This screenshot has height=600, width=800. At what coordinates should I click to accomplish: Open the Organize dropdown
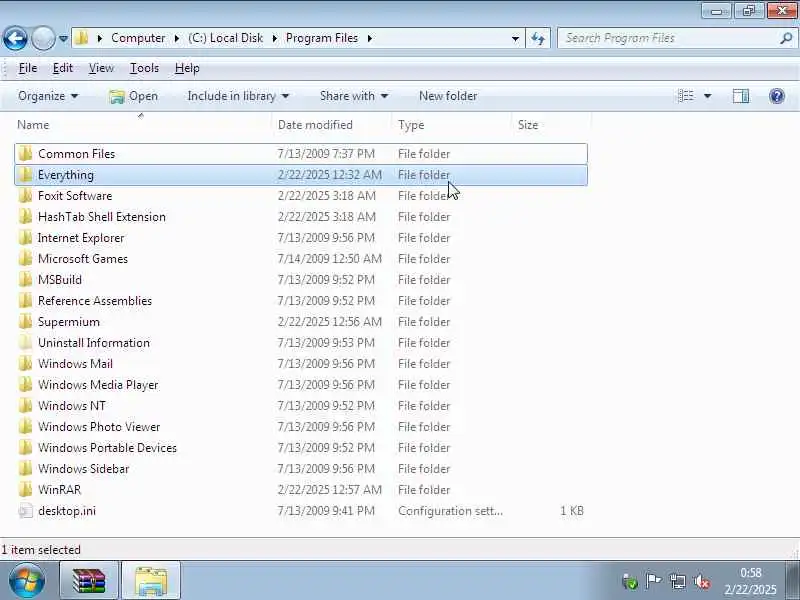[x=48, y=96]
